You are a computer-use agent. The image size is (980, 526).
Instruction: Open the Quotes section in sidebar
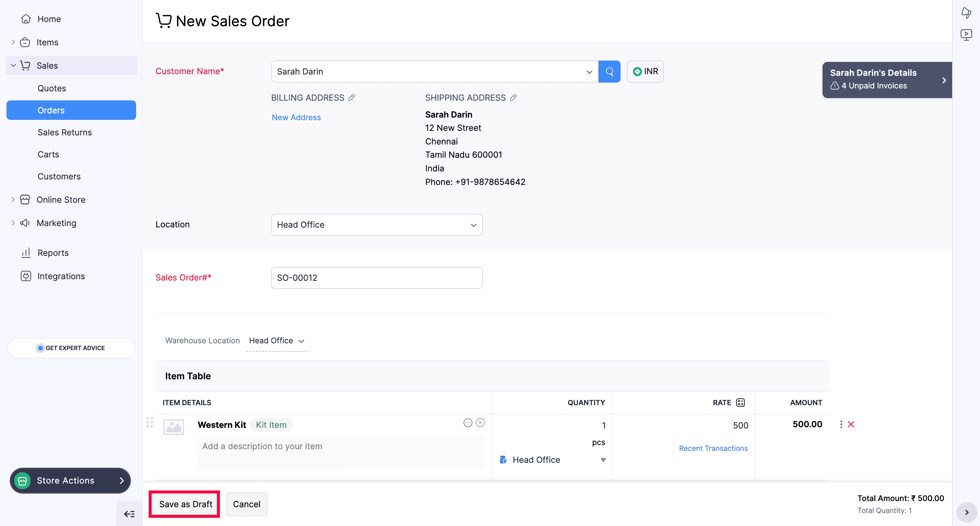pos(52,88)
